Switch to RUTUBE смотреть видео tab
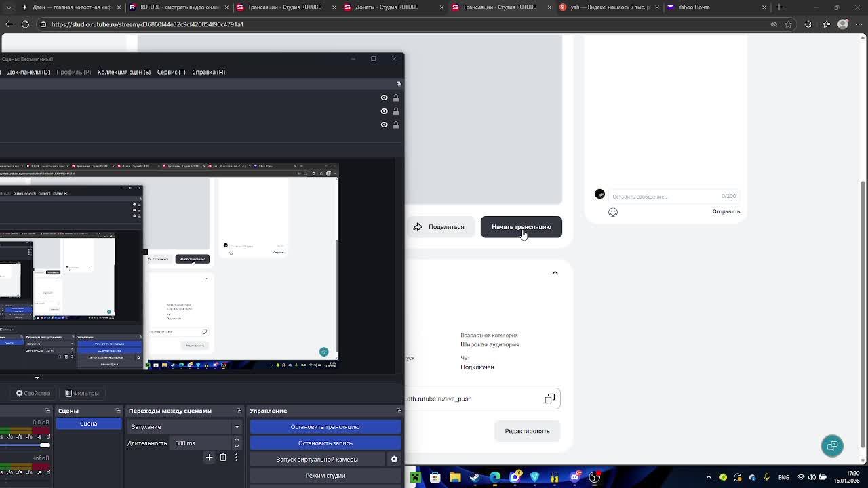Screen dimensions: 868x488 [178, 7]
